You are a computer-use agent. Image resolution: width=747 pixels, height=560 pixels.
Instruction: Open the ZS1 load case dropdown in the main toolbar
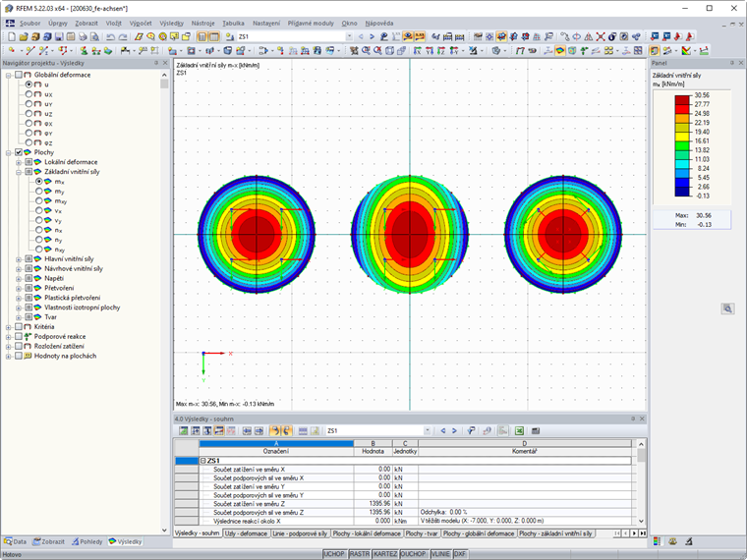click(349, 36)
